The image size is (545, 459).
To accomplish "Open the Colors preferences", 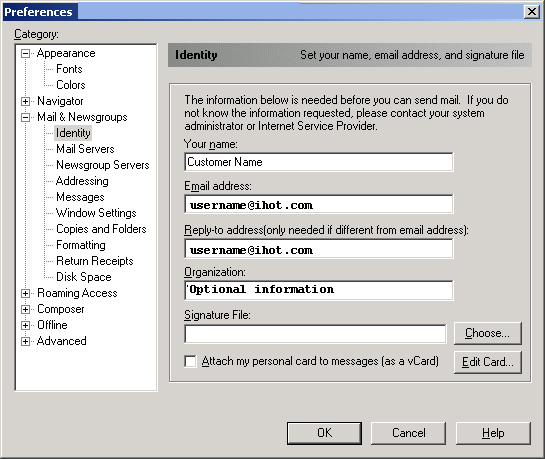I will coord(71,85).
